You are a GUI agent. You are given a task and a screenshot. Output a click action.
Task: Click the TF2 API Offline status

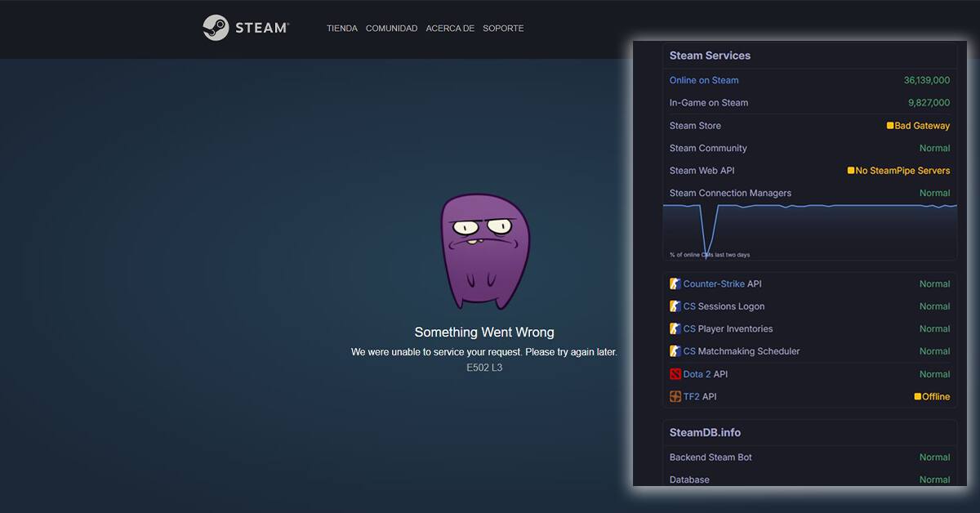click(936, 397)
